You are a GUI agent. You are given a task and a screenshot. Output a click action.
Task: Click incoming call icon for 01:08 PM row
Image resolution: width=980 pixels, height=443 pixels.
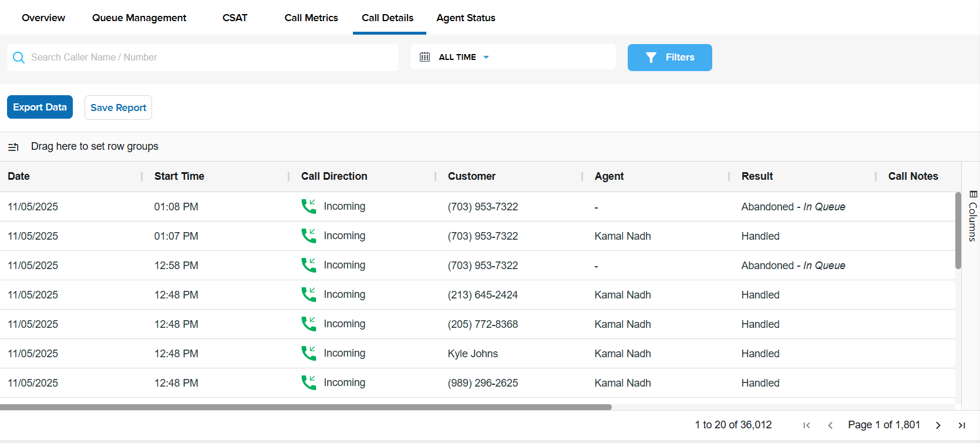[309, 206]
